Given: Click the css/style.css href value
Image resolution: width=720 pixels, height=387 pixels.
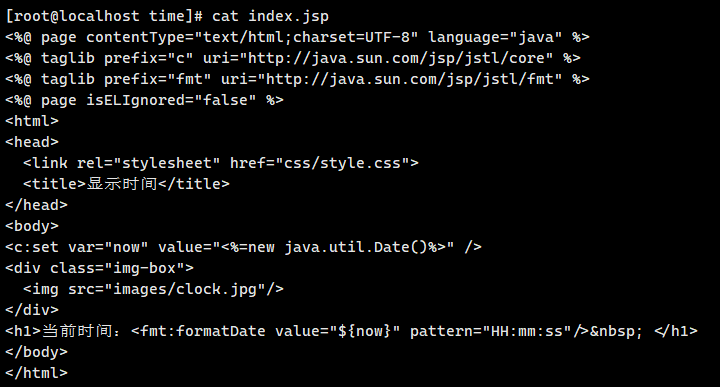Looking at the screenshot, I should point(343,163).
